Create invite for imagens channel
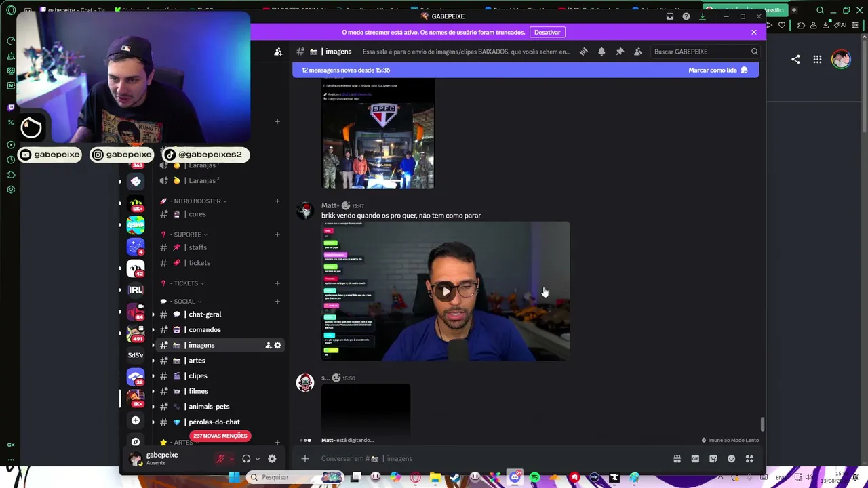868x488 pixels. pos(269,346)
